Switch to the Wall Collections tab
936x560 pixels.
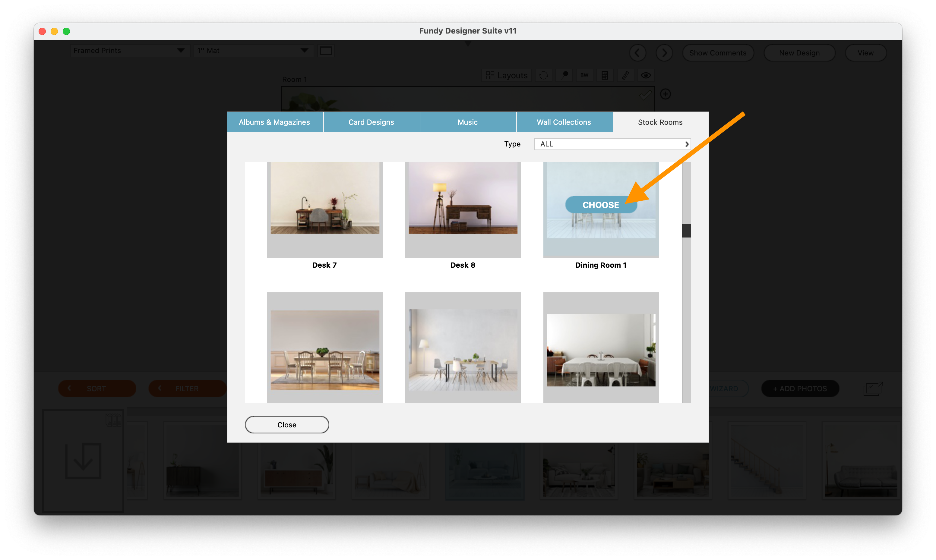click(x=564, y=122)
